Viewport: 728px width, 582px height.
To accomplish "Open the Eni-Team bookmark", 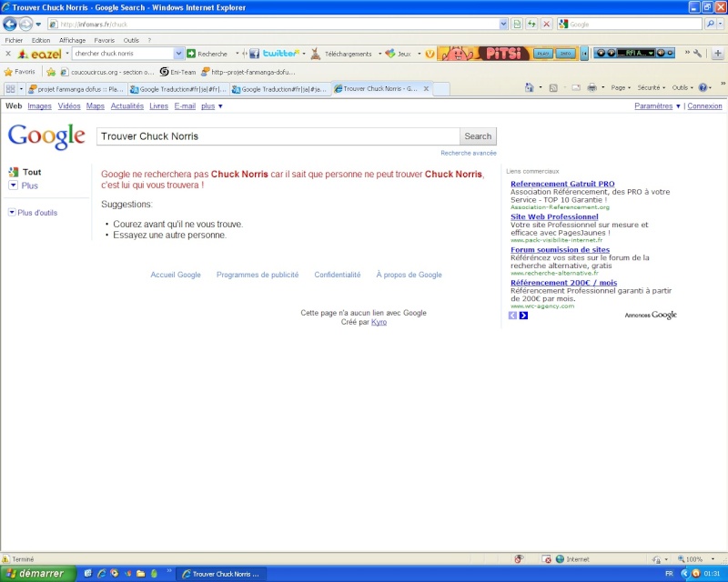I will click(177, 72).
